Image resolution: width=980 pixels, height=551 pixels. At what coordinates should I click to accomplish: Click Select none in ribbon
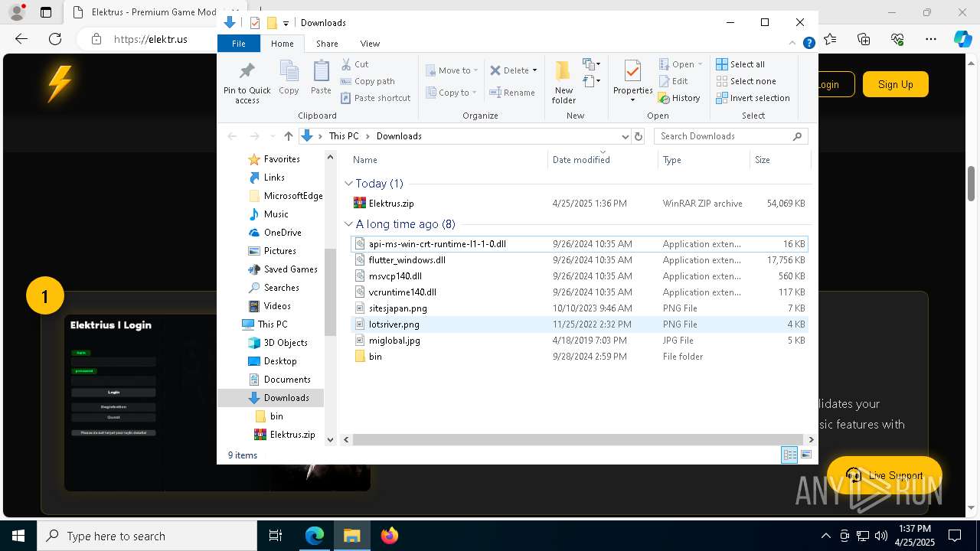[x=746, y=81]
